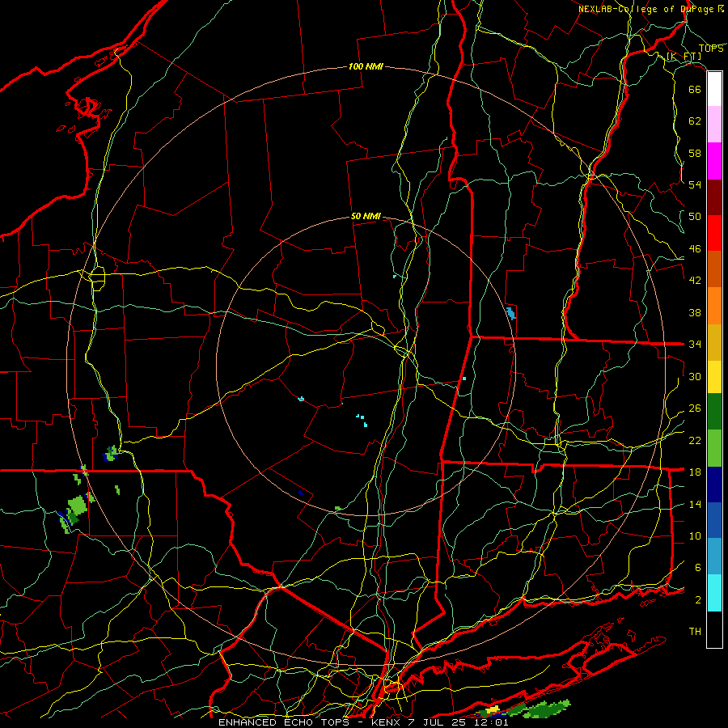The width and height of the screenshot is (728, 728).
Task: Click the legend value 46
Action: coord(695,249)
